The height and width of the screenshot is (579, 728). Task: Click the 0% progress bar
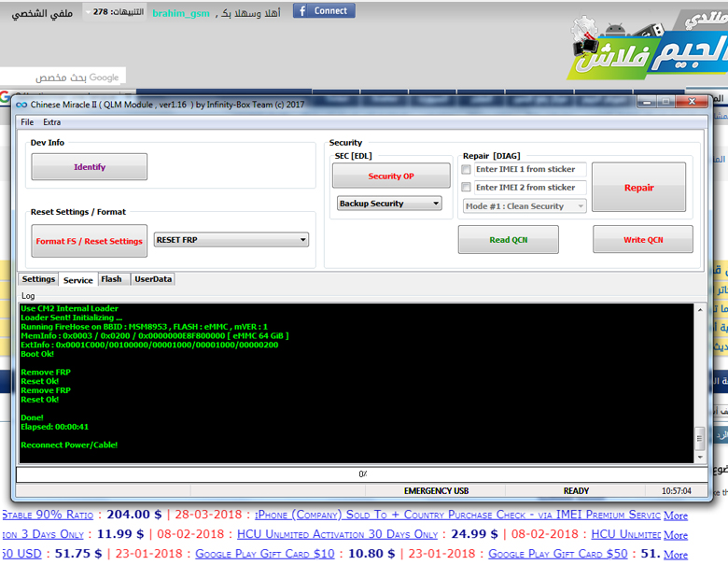(362, 474)
